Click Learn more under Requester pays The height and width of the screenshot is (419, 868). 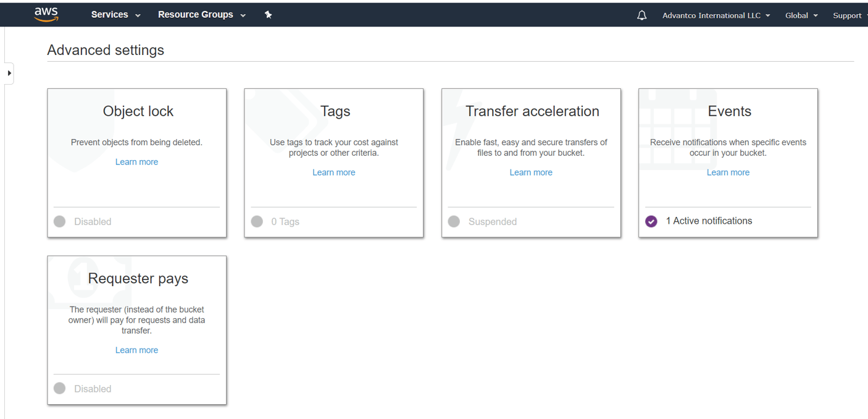coord(136,350)
